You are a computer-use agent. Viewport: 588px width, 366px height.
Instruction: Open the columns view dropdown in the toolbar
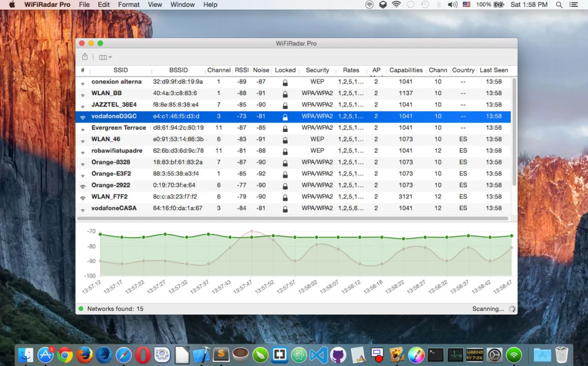[x=105, y=57]
